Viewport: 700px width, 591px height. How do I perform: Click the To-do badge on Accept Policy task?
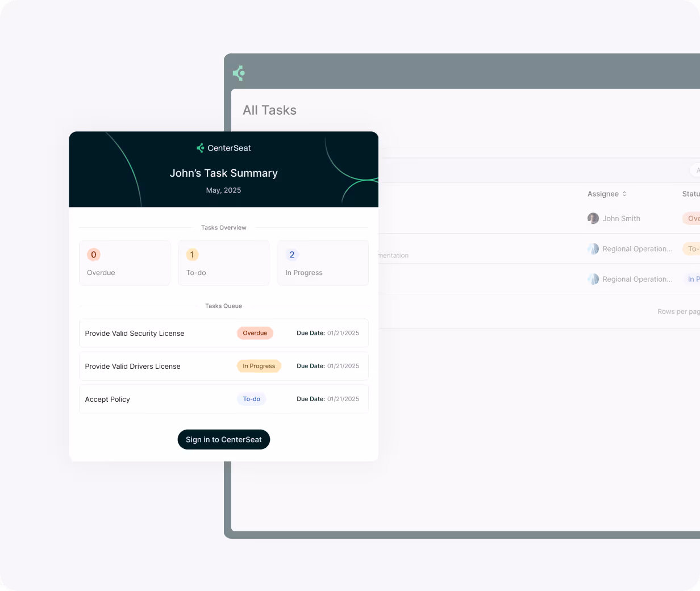pos(252,399)
